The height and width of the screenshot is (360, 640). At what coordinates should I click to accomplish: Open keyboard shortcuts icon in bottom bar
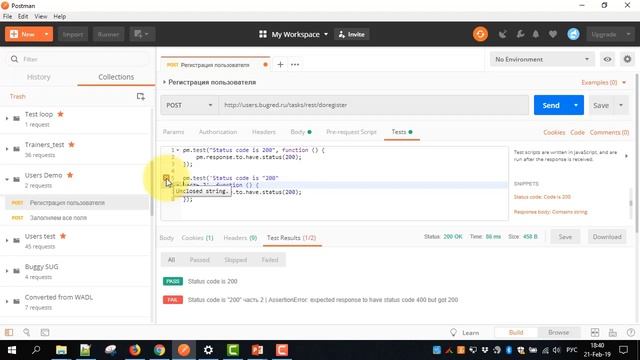(x=613, y=333)
